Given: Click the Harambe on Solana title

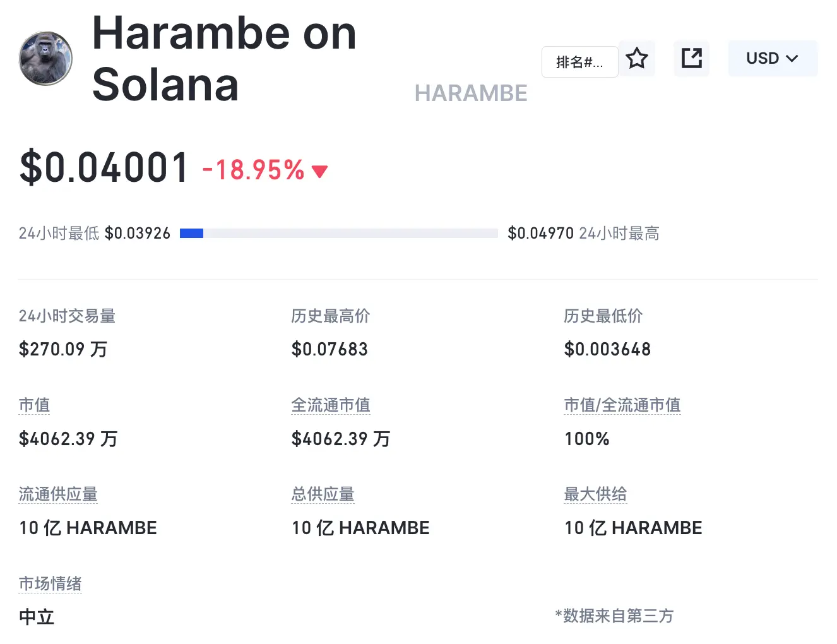Looking at the screenshot, I should (225, 58).
